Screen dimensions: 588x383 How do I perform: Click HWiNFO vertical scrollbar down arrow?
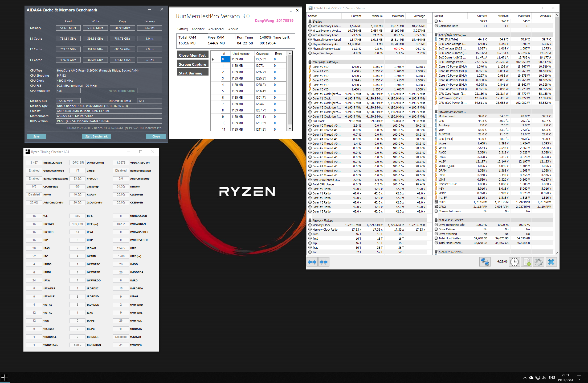[x=557, y=253]
